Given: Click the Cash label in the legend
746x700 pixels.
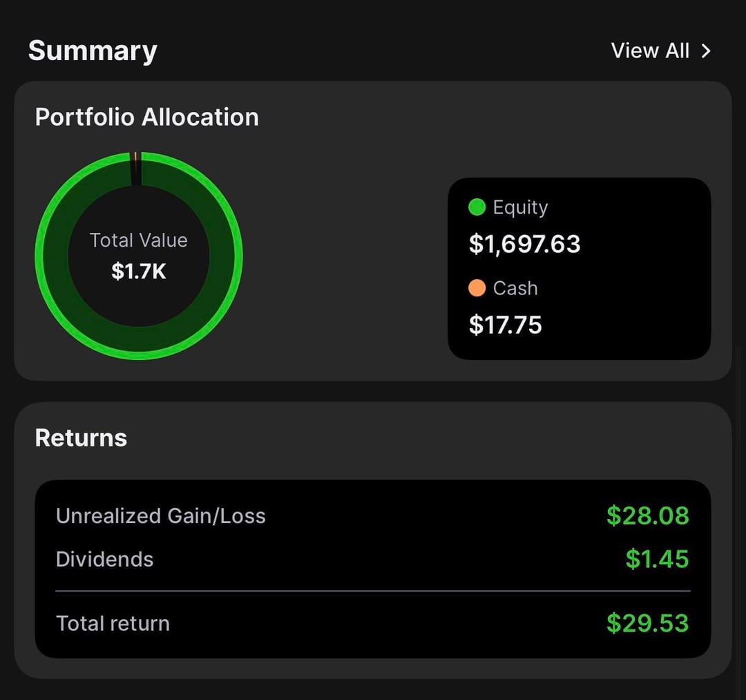Looking at the screenshot, I should tap(515, 288).
